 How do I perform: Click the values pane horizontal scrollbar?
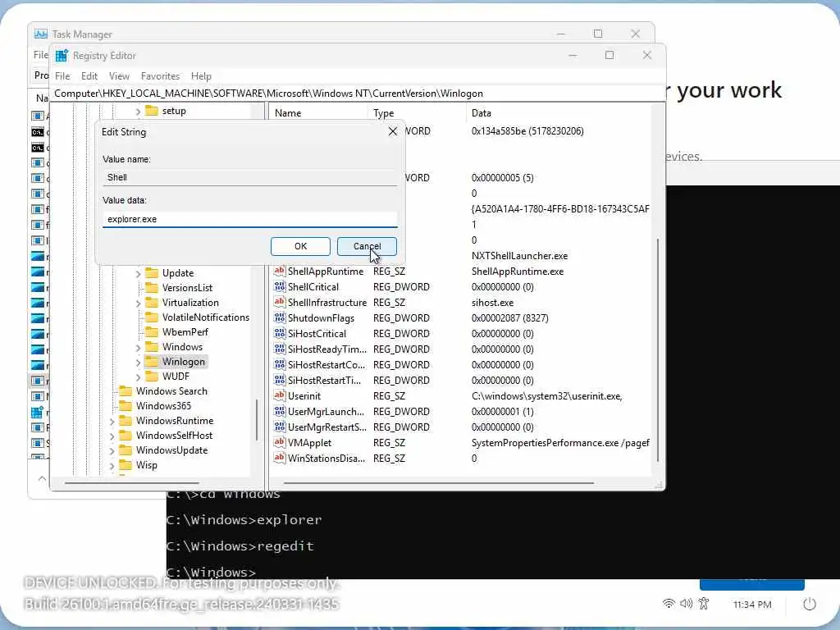coord(438,483)
